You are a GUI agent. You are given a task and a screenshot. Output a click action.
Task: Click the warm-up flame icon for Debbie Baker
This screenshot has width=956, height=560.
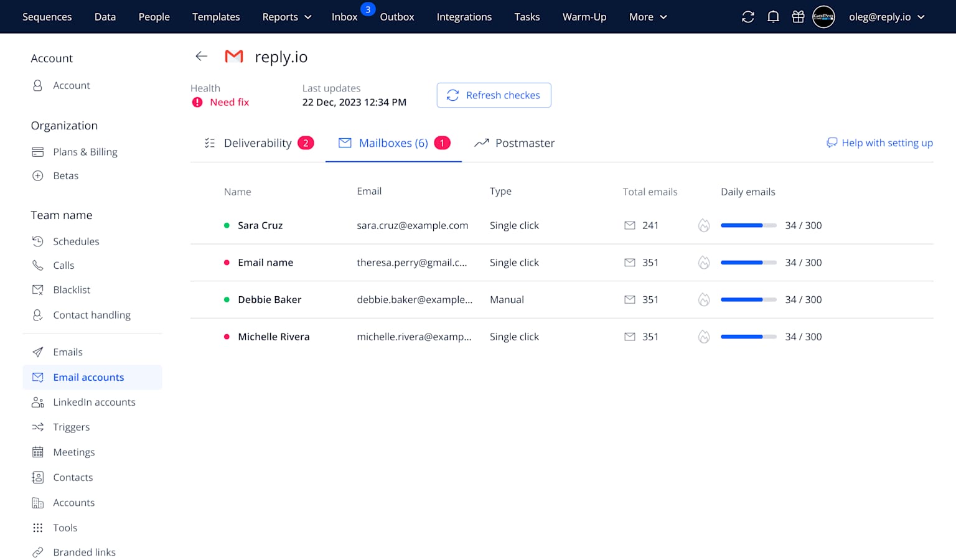point(704,300)
